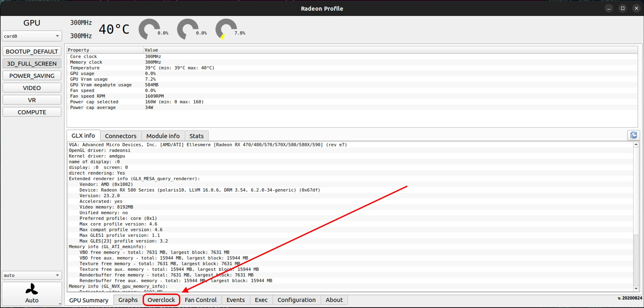Click the GLX info scrollbar down arrow

coord(636,289)
